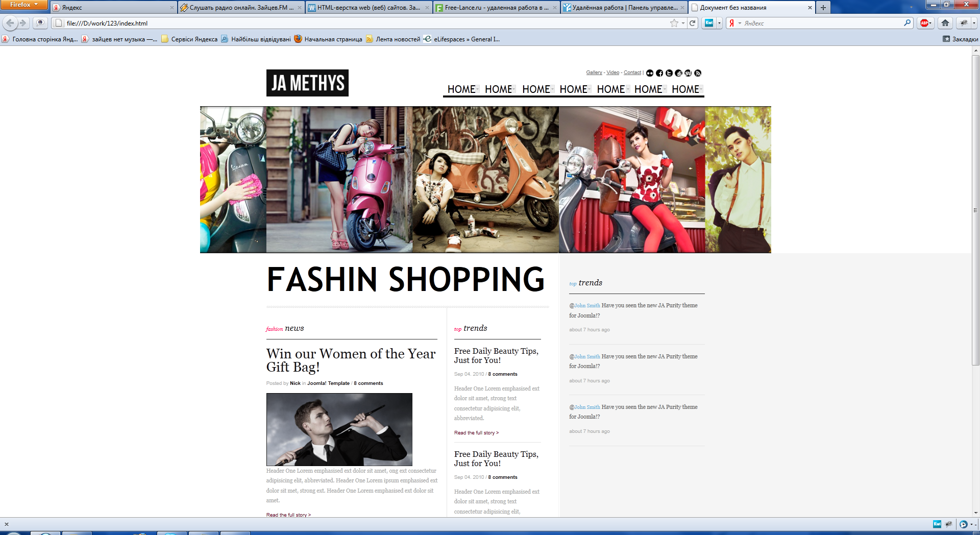Click the Joomla! Template category link
Image resolution: width=980 pixels, height=535 pixels.
pyautogui.click(x=328, y=383)
